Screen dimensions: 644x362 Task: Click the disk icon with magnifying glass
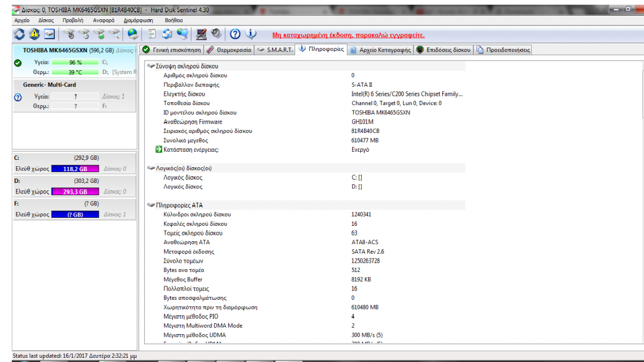(x=114, y=34)
